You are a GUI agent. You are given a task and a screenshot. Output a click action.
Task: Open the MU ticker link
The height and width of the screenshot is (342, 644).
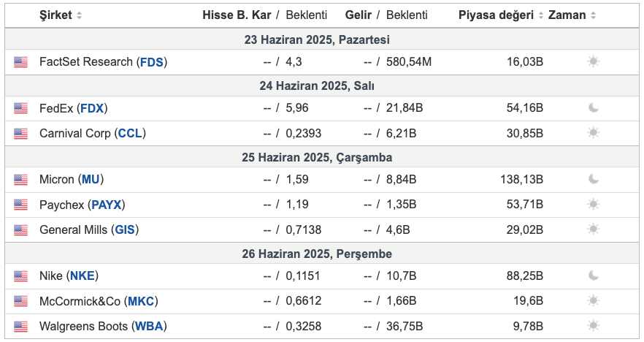pos(91,180)
